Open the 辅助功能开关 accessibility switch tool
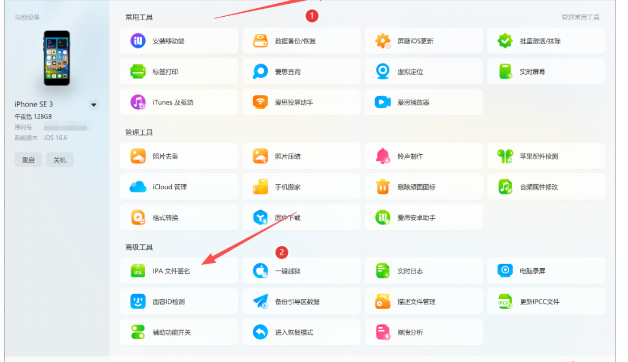The width and height of the screenshot is (628, 362). 179,332
